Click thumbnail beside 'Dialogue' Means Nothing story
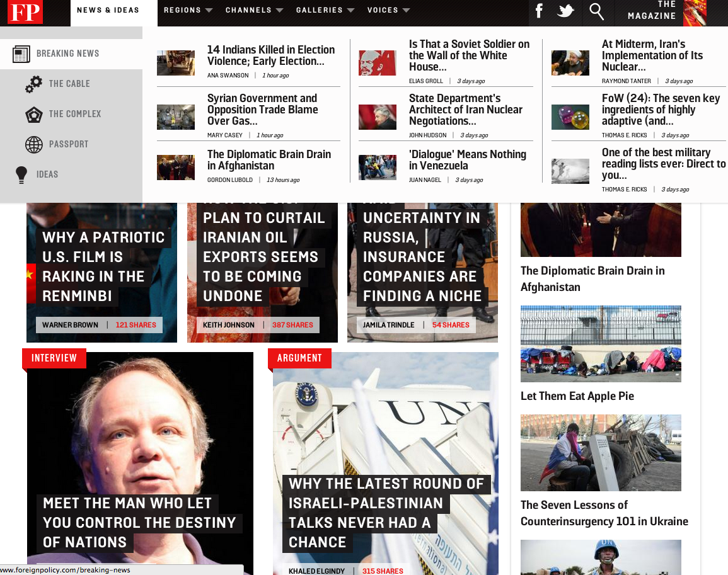Image resolution: width=728 pixels, height=575 pixels. [x=378, y=168]
